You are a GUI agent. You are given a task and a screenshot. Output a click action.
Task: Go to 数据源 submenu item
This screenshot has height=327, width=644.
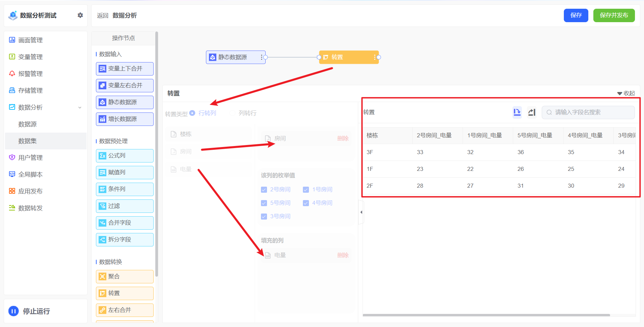point(28,124)
